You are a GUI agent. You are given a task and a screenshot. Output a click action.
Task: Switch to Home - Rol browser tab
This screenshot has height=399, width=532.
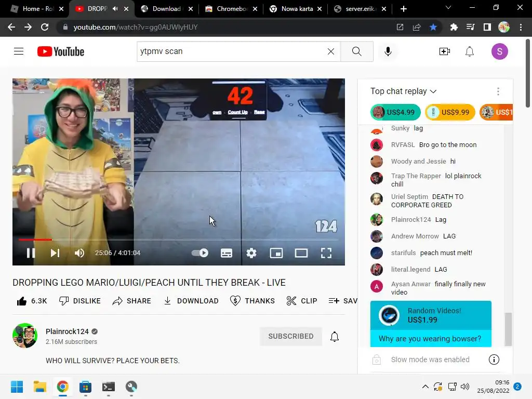point(37,9)
